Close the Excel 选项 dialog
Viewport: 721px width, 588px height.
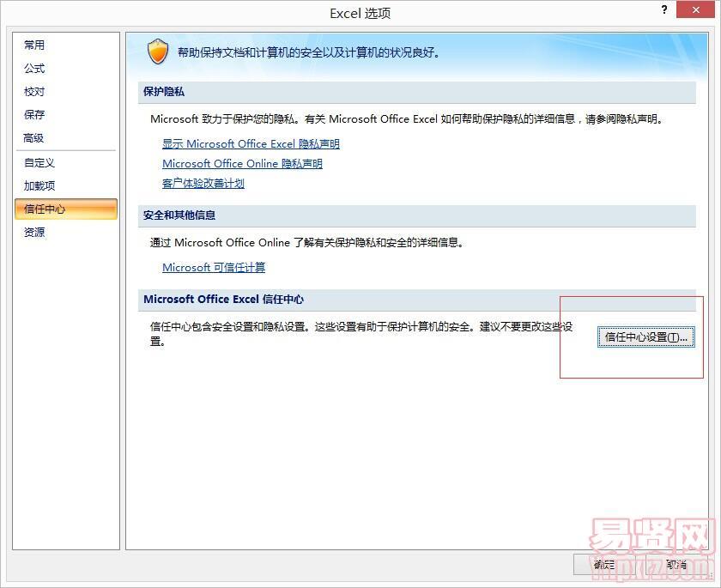point(696,9)
